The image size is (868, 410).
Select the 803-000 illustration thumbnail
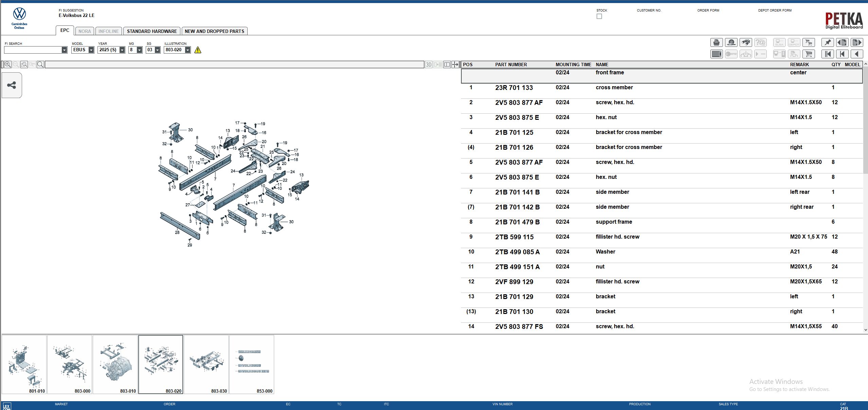70,365
